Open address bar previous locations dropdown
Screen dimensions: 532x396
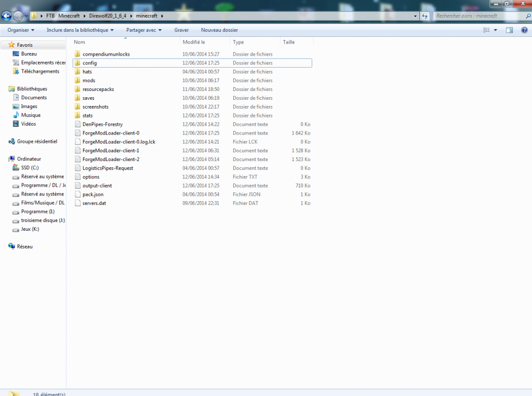(415, 16)
